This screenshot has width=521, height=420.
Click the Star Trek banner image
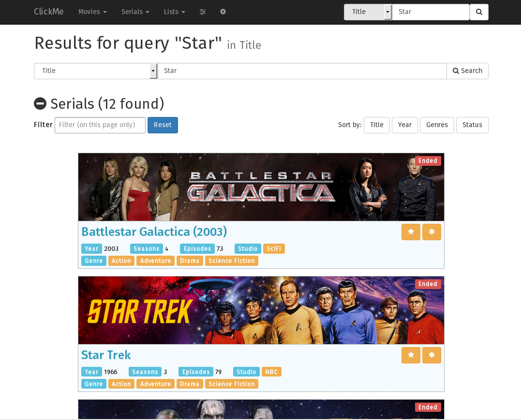tap(261, 310)
